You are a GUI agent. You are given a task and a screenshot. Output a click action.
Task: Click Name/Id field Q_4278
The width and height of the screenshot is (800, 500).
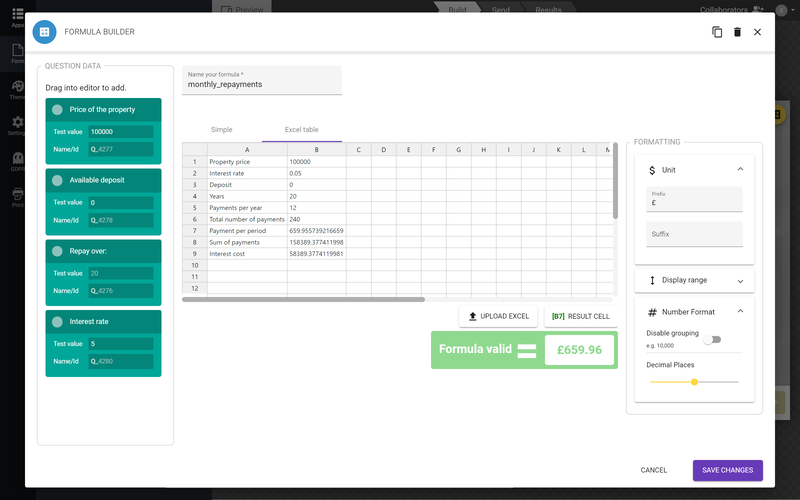121,220
